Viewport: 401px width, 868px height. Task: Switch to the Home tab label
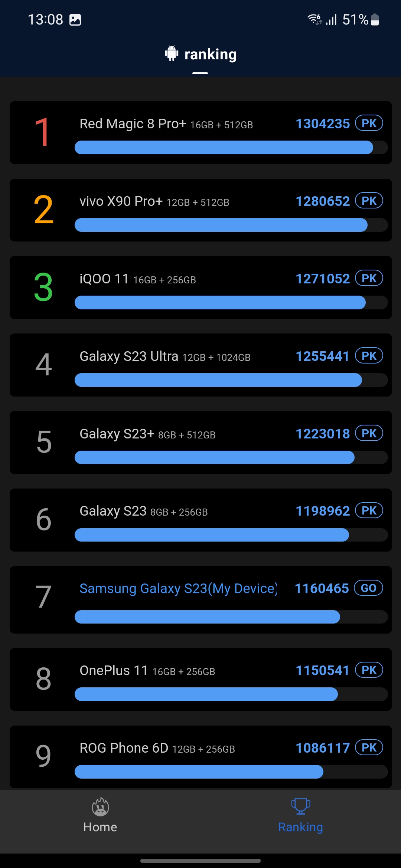(100, 827)
